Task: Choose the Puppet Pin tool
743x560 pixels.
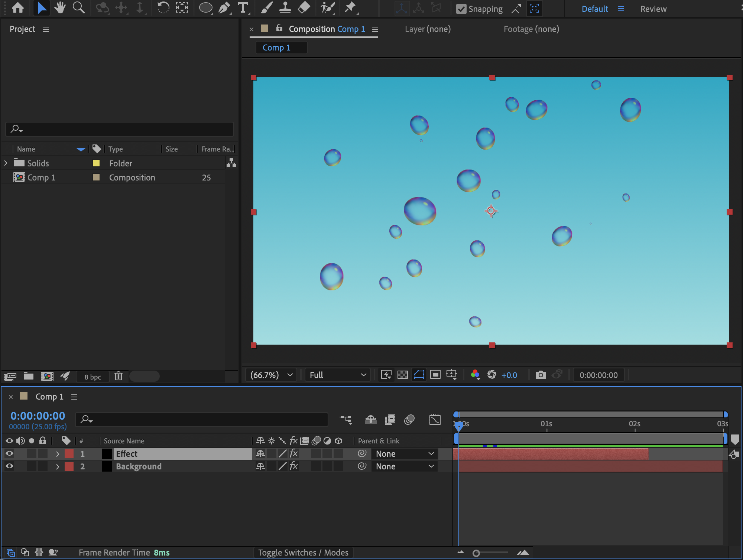Action: tap(350, 8)
